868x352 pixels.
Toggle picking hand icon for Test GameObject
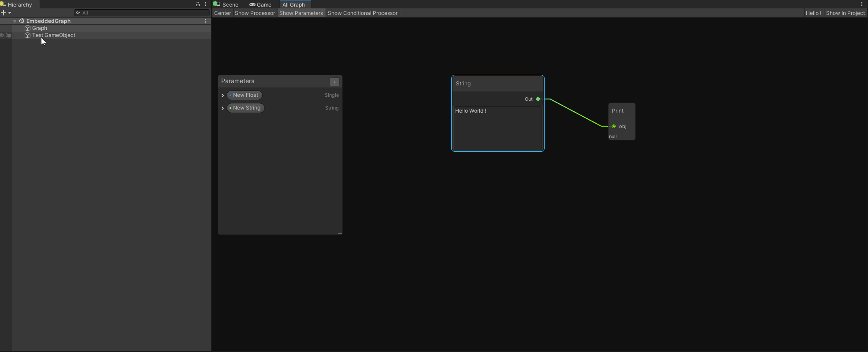[x=8, y=35]
